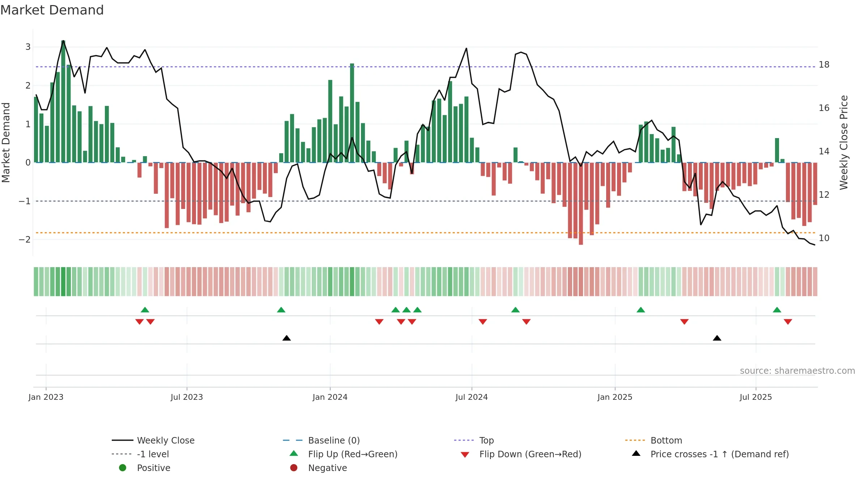Click the Jul 2023 axis label

tap(187, 397)
